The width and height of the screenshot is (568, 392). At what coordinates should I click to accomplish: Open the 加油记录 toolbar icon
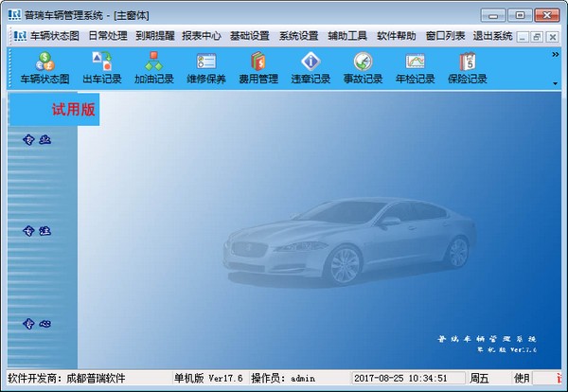(x=154, y=68)
